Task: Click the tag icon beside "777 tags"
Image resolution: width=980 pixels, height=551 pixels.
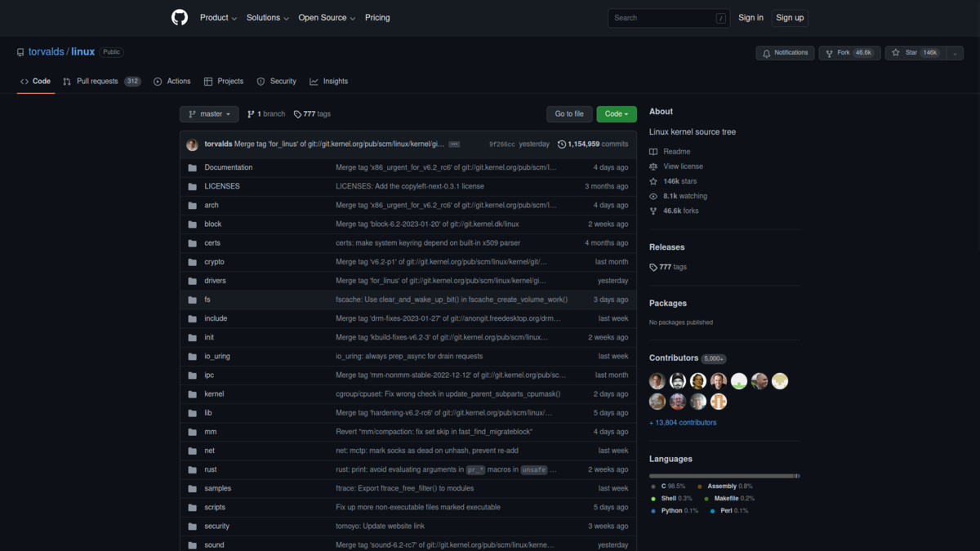Action: click(x=296, y=113)
